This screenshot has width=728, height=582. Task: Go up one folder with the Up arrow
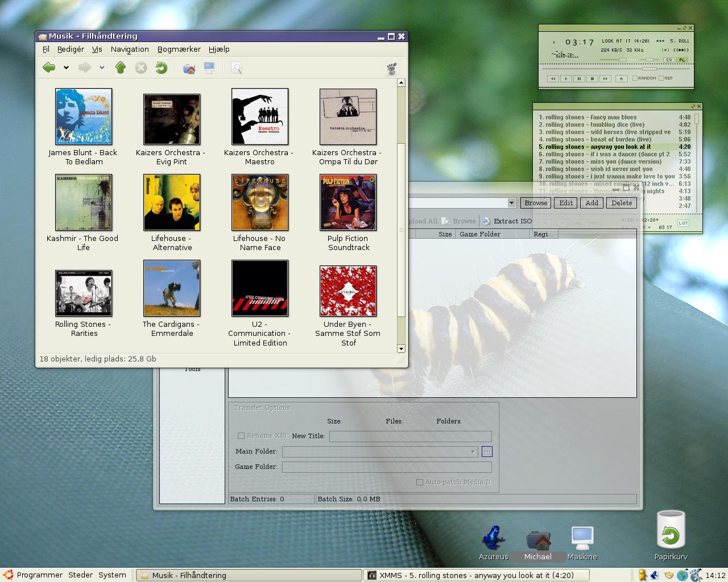(121, 68)
